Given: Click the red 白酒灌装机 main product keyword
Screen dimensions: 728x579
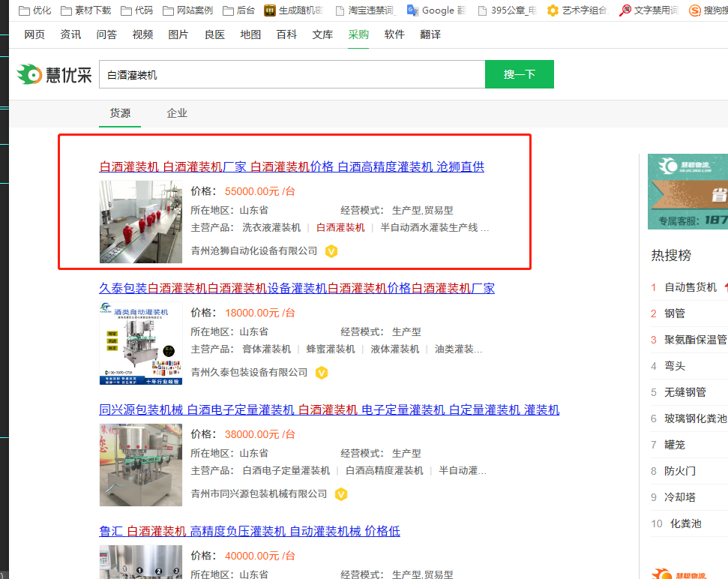Looking at the screenshot, I should tap(340, 228).
